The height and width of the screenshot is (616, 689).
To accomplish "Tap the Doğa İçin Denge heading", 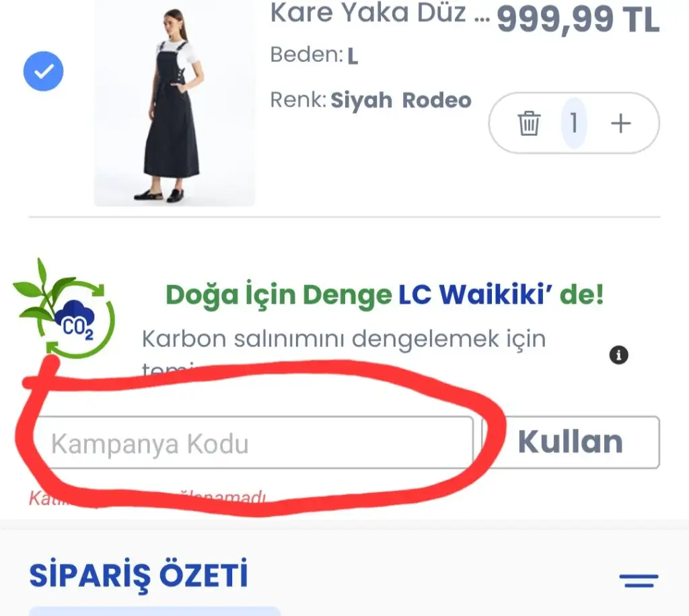I will (x=279, y=294).
